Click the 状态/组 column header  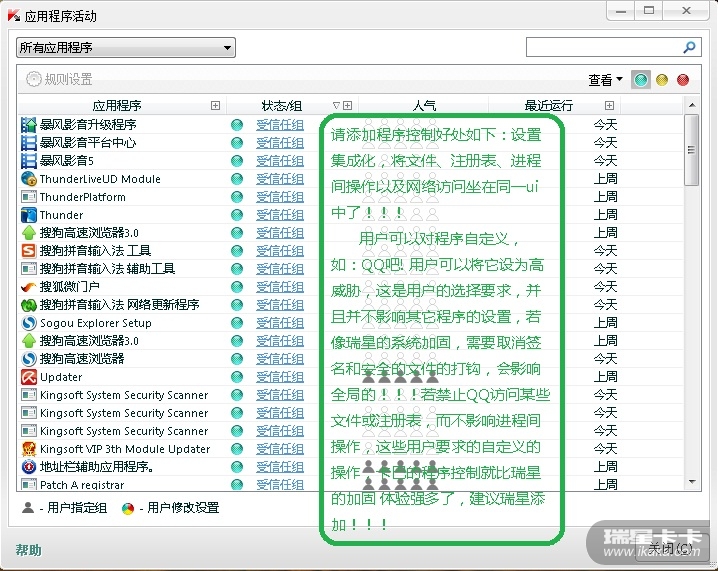(281, 106)
